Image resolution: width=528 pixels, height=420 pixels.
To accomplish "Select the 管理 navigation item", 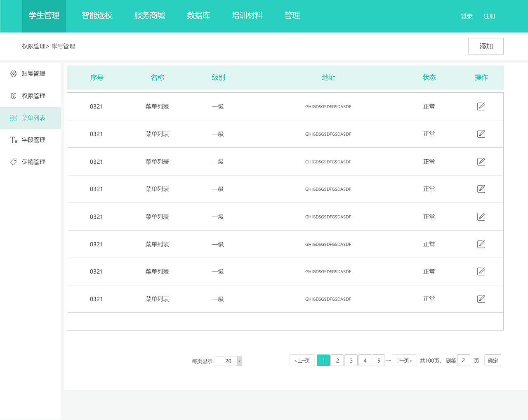I will tap(292, 15).
